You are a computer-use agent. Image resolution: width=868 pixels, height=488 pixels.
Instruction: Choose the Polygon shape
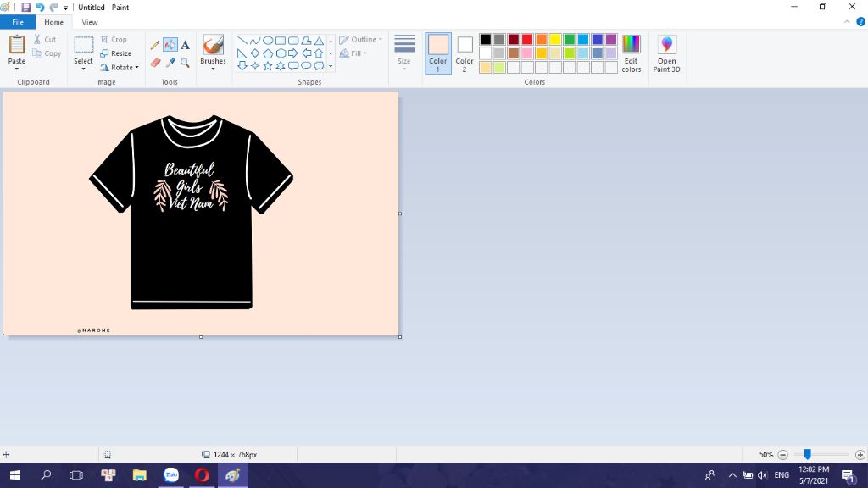(305, 41)
